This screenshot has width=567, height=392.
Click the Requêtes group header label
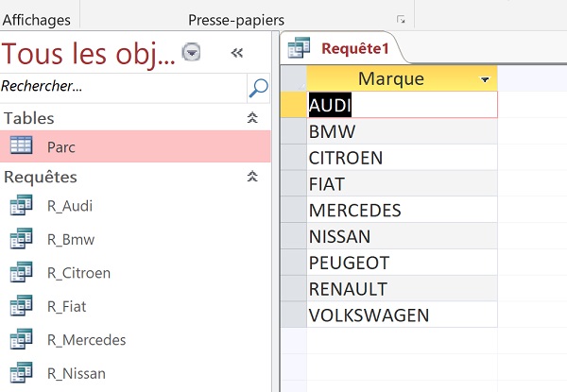(x=41, y=177)
